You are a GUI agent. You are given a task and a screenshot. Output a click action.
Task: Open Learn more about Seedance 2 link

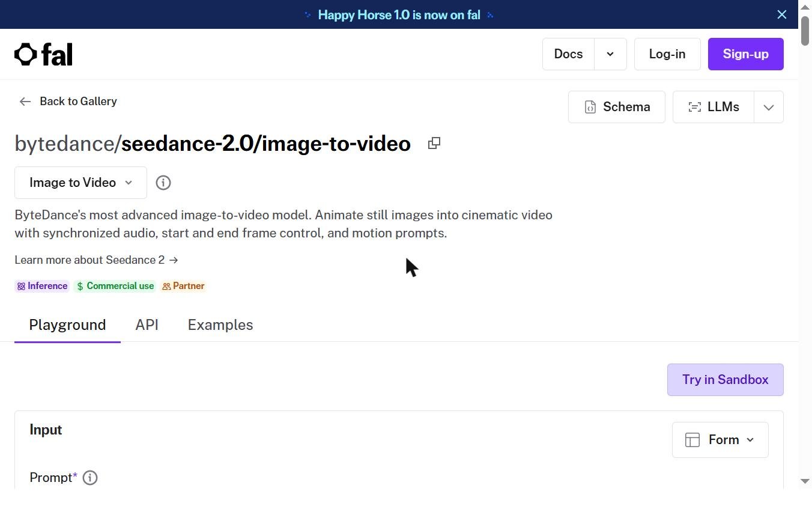96,260
